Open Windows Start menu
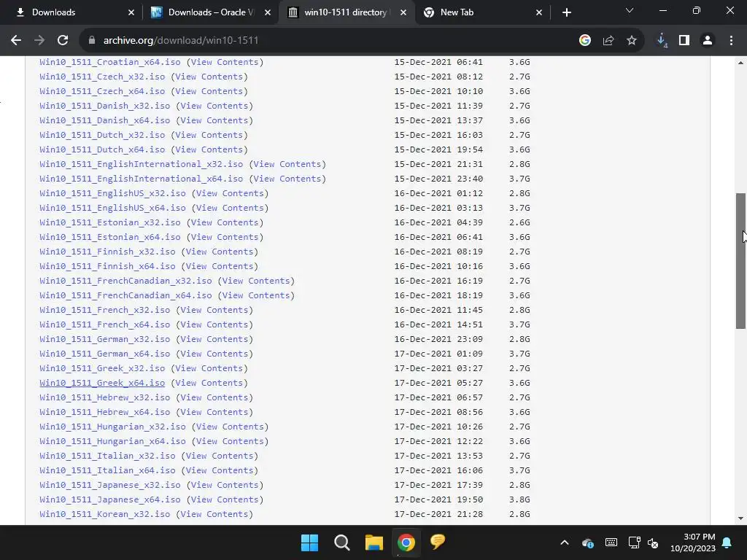The width and height of the screenshot is (747, 560). pos(309,542)
